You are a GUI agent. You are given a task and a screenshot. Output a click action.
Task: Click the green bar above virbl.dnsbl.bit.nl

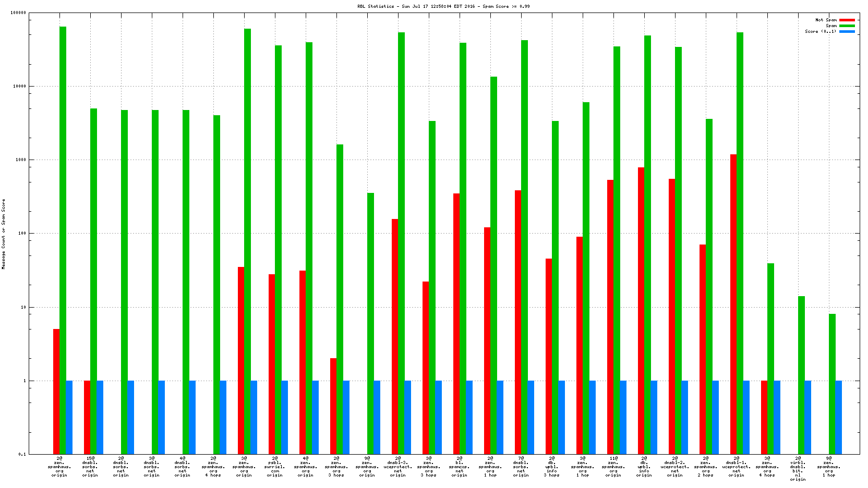point(801,375)
